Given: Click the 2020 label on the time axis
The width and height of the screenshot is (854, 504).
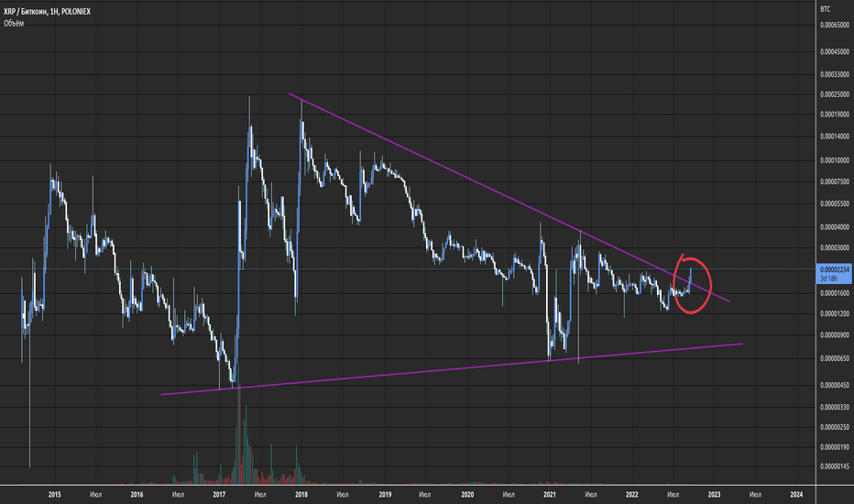Looking at the screenshot, I should (467, 495).
